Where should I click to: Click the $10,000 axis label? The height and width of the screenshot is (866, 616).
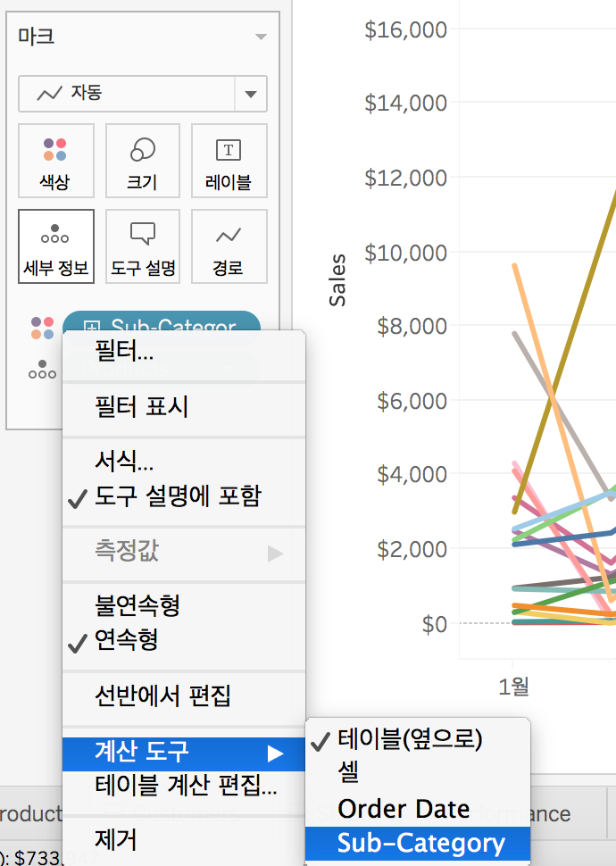pos(405,253)
